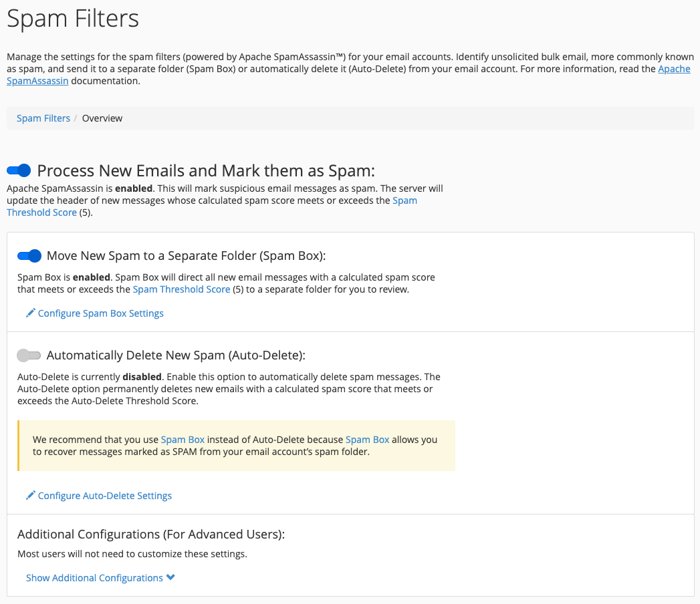Expand Show Additional Configurations
The height and width of the screenshot is (604, 700).
(x=94, y=578)
